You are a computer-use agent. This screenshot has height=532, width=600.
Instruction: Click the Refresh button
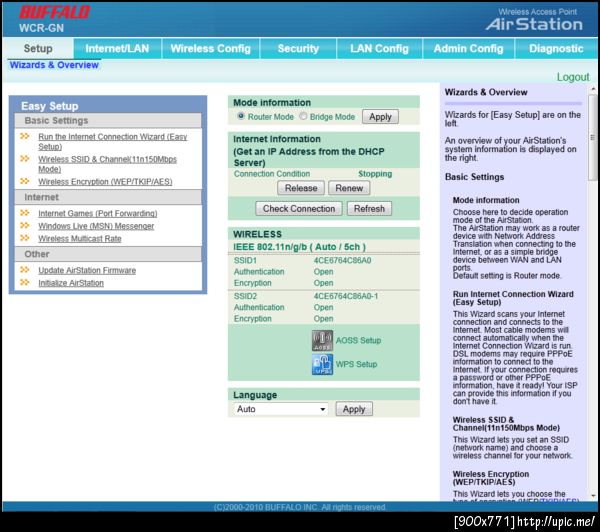(369, 209)
